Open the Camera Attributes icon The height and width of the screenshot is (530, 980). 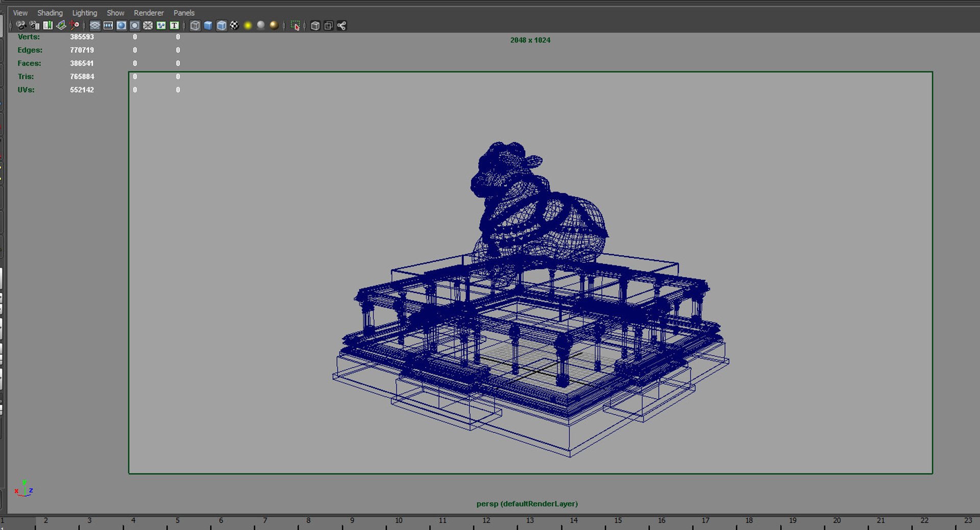[x=34, y=26]
